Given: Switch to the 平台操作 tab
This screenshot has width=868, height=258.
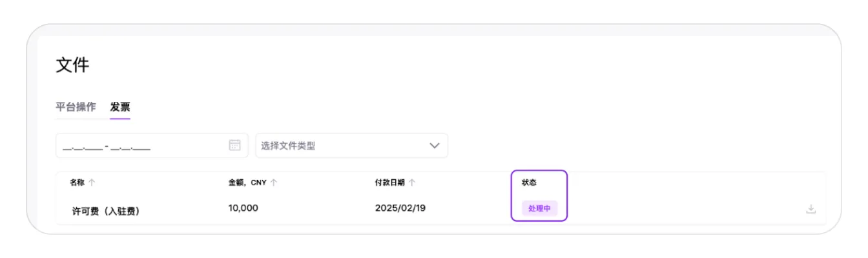Looking at the screenshot, I should click(76, 107).
